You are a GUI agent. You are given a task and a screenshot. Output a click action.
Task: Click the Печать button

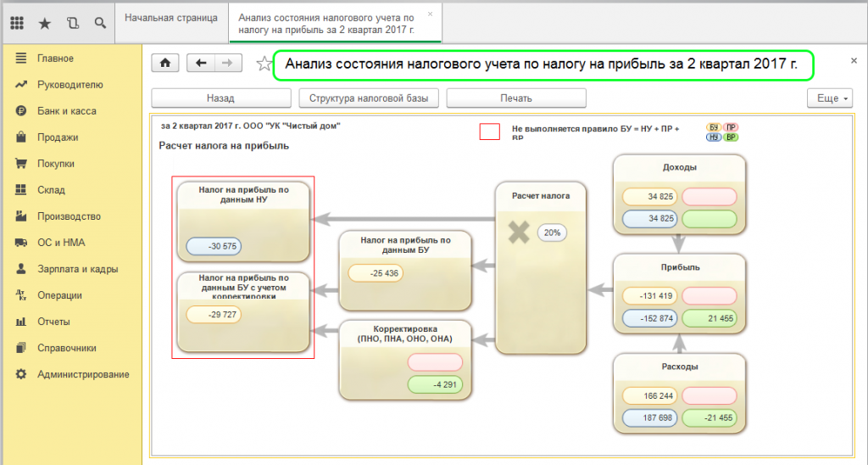click(515, 98)
